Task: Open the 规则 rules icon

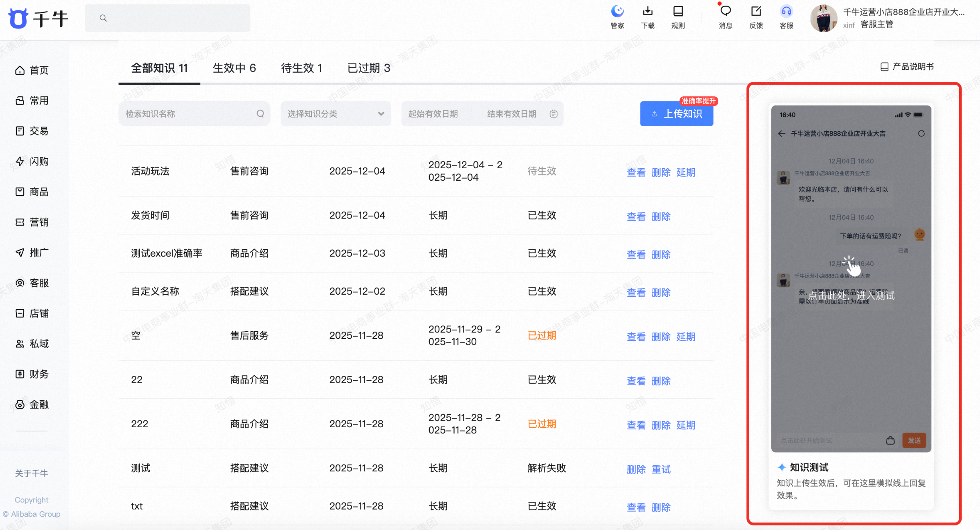Action: tap(678, 17)
